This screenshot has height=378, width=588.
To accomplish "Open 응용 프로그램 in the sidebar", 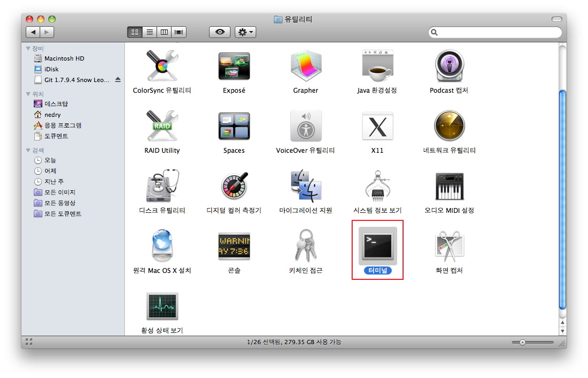I will click(63, 125).
